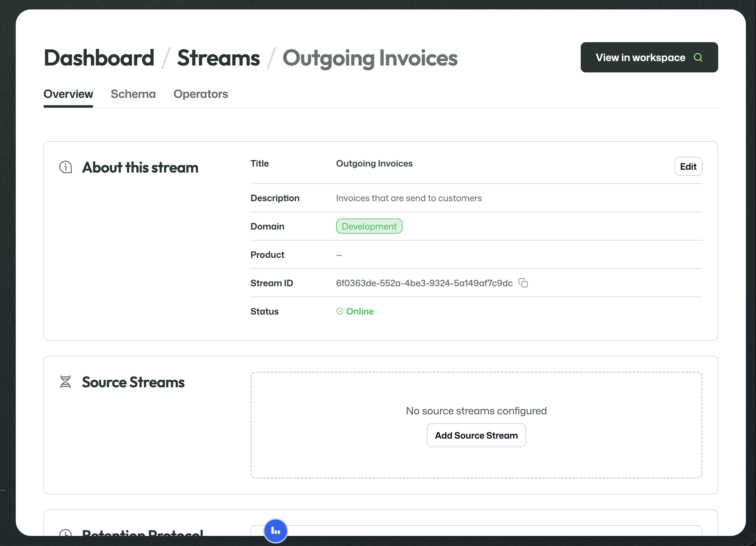
Task: Select the Stream ID value text
Action: [x=424, y=283]
